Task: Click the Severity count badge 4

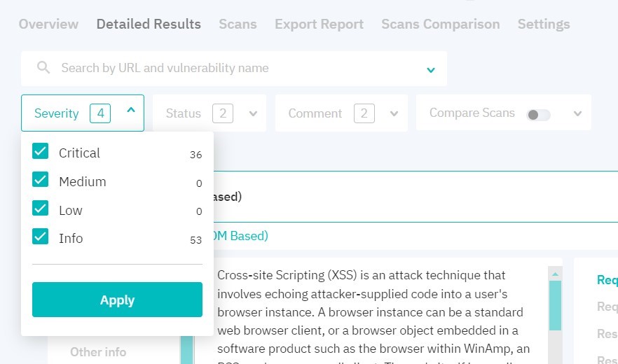Action: tap(100, 113)
